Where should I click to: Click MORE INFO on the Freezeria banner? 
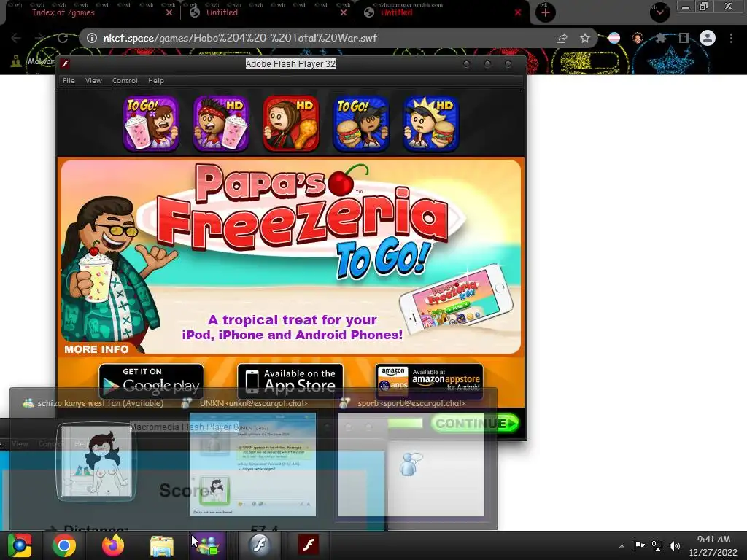point(97,349)
